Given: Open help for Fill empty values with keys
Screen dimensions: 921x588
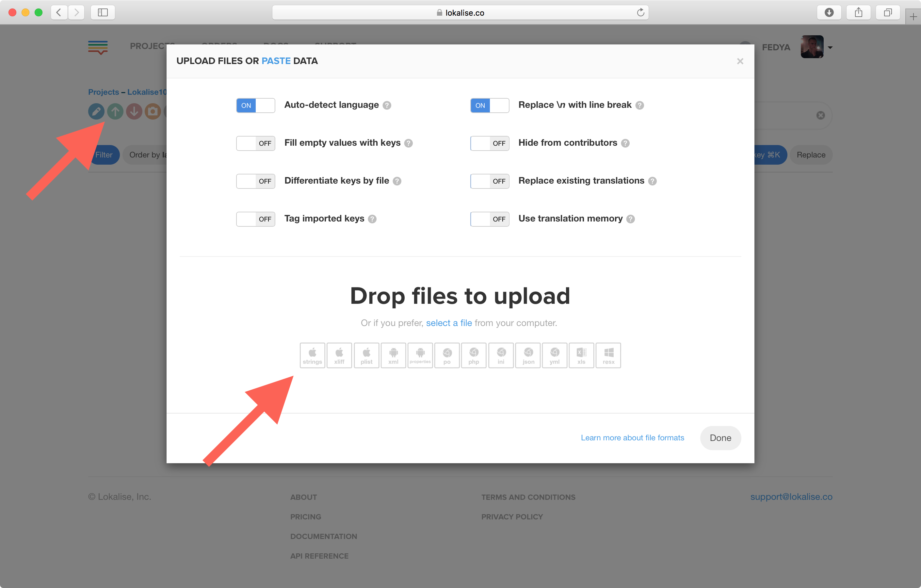Looking at the screenshot, I should (409, 143).
